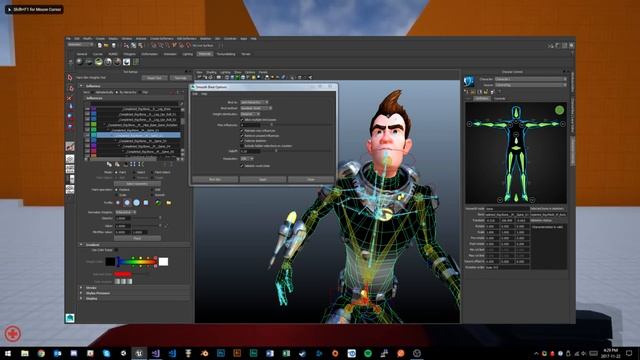Click the black weight color swatch
The image size is (640, 360).
coord(110,262)
